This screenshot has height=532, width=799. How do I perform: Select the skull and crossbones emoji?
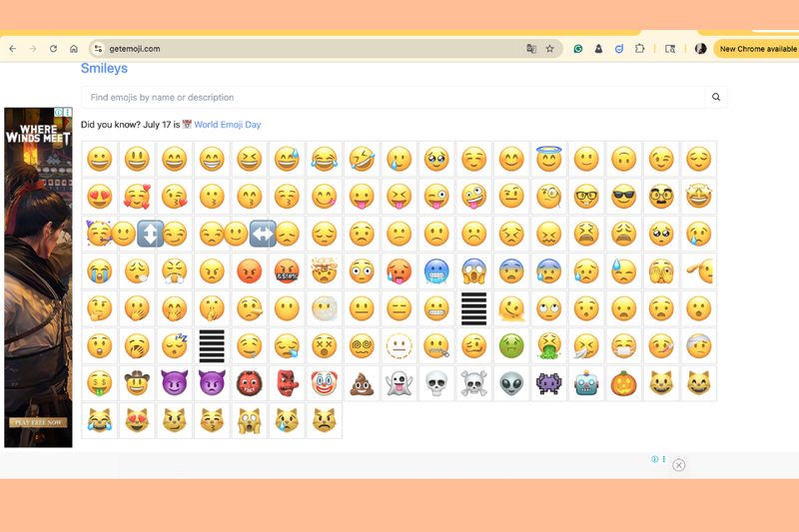click(473, 383)
